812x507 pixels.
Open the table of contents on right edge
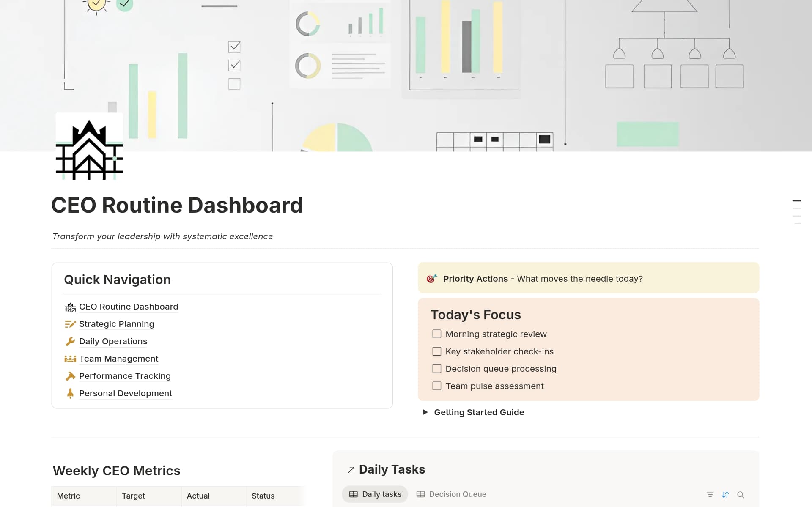pyautogui.click(x=798, y=210)
